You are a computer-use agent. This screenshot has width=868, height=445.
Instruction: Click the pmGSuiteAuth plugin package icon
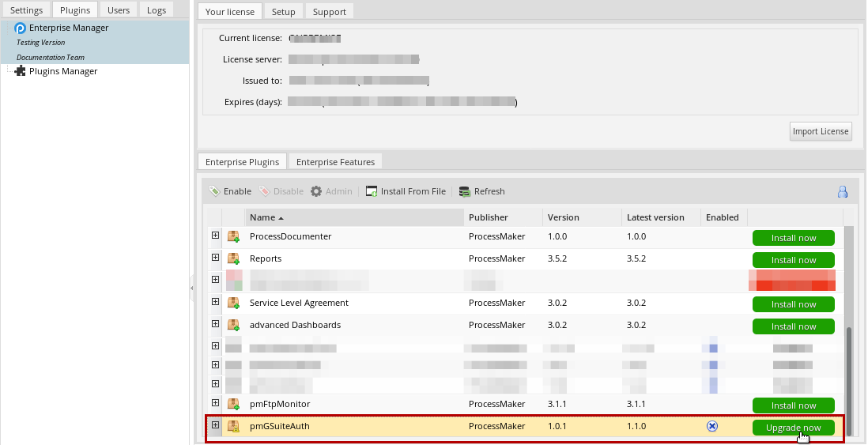click(x=234, y=427)
